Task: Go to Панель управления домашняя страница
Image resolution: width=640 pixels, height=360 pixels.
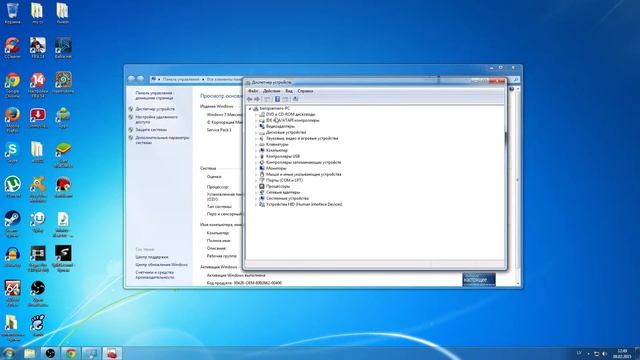Action: pyautogui.click(x=155, y=96)
